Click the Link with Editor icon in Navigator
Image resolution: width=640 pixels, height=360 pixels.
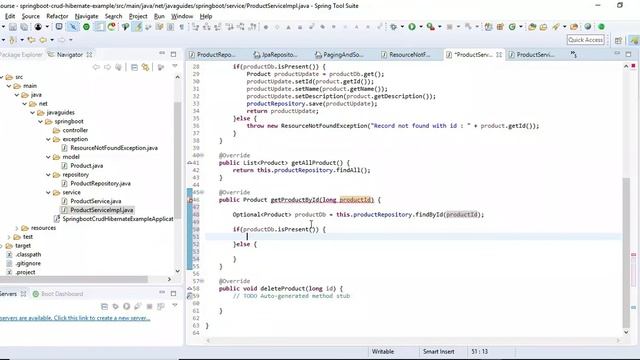[145, 67]
